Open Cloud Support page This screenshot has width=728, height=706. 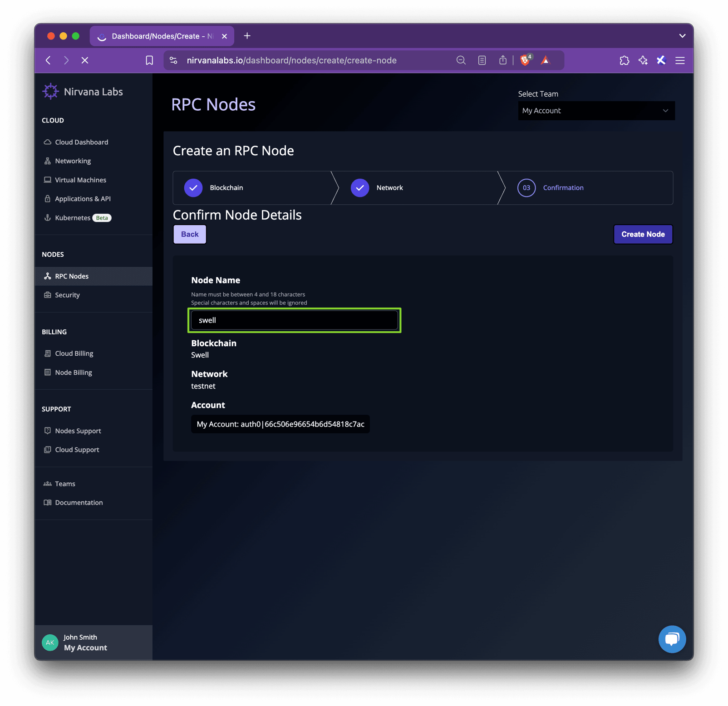(77, 450)
